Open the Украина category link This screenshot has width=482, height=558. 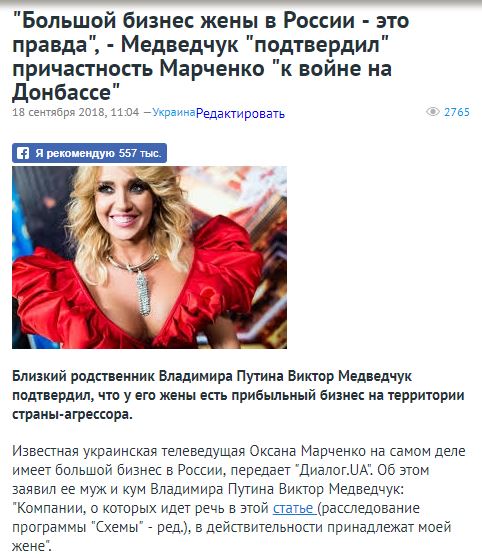coord(174,112)
